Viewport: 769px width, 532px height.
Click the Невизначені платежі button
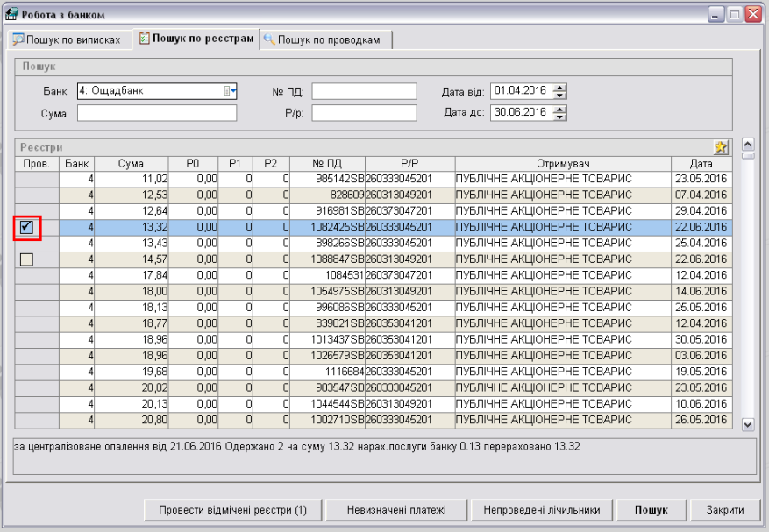coord(395,509)
